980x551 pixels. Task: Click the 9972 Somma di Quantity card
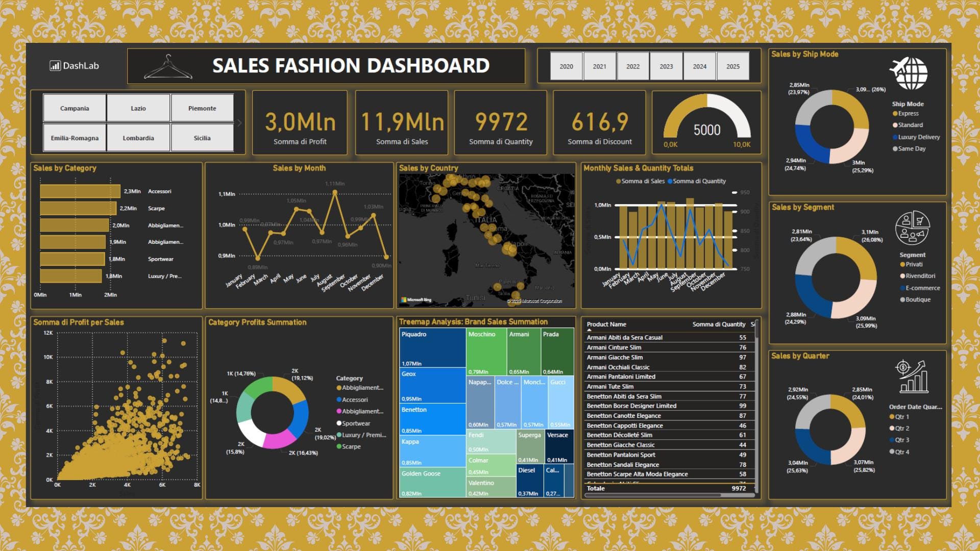click(501, 123)
